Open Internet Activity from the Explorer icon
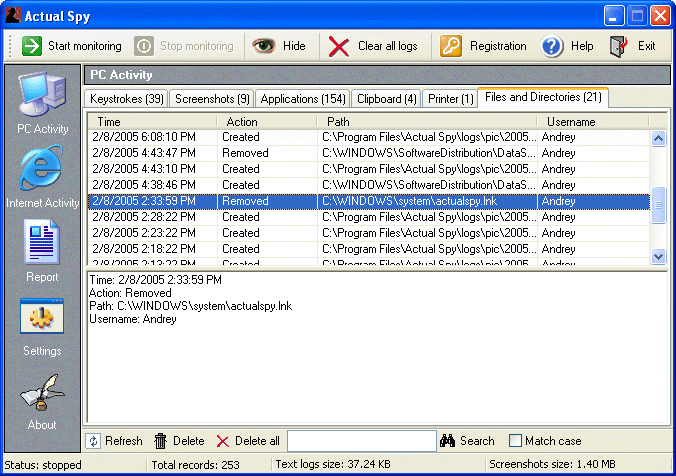This screenshot has height=476, width=676. coord(41,168)
